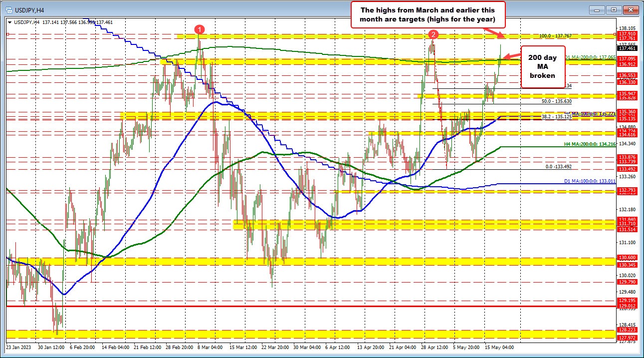This screenshot has height=358, width=644.
Task: Click the D1 MA:200:0:0: 137.065 label
Action: [590, 57]
